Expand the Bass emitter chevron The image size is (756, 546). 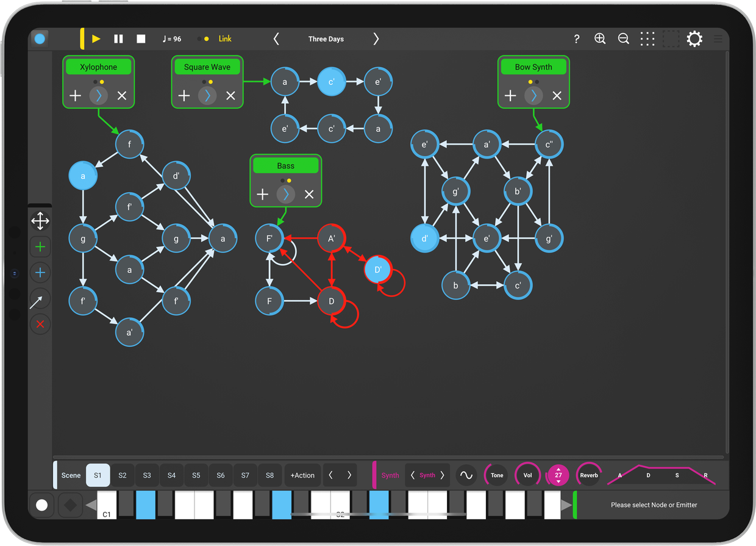point(285,195)
